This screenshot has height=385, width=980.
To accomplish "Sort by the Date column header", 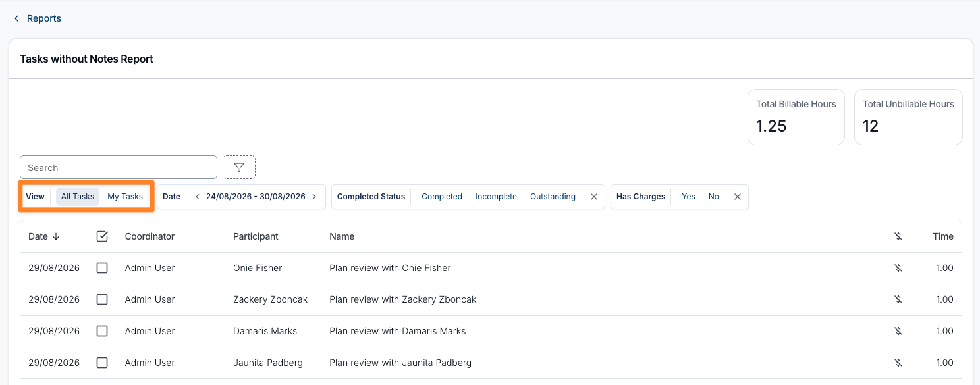I will [x=44, y=236].
